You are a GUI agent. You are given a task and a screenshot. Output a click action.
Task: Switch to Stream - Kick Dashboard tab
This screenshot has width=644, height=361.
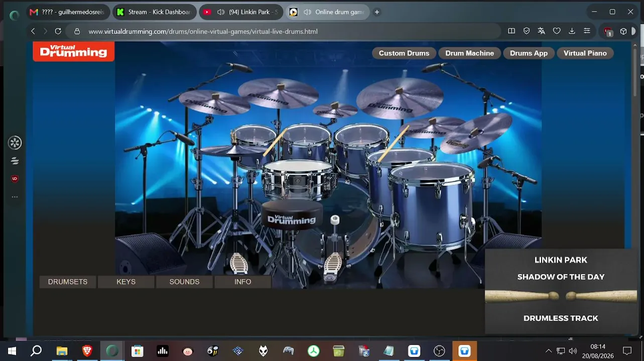(154, 12)
